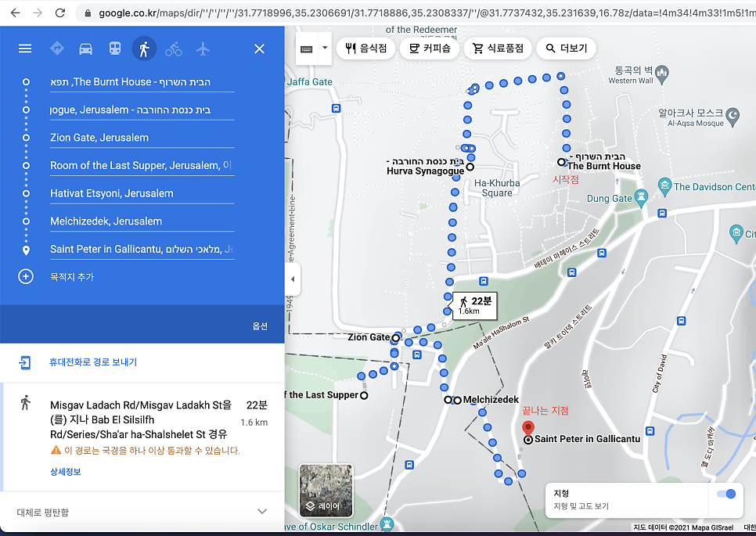The height and width of the screenshot is (536, 756).
Task: Open the Google Maps hamburger menu
Action: (x=25, y=49)
